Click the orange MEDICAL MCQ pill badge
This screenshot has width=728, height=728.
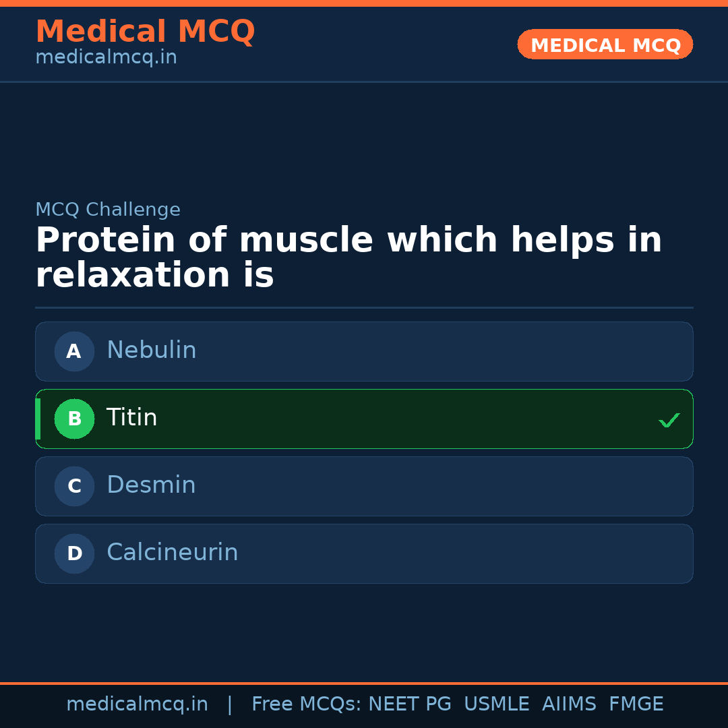(x=605, y=44)
